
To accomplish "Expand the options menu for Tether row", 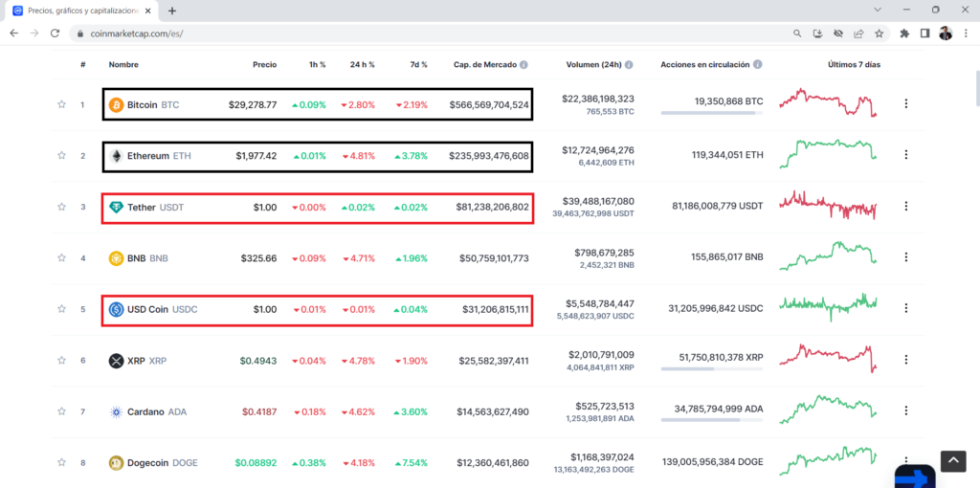I will [906, 207].
